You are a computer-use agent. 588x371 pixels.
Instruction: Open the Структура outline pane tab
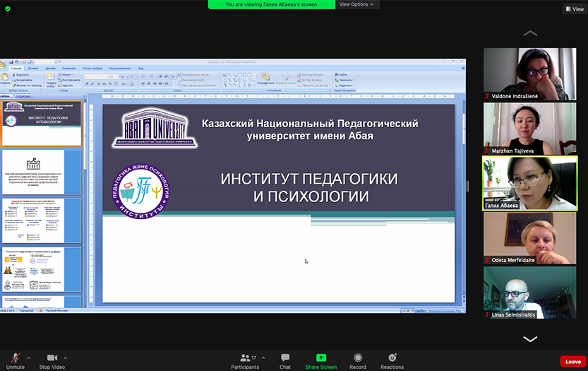tap(23, 96)
